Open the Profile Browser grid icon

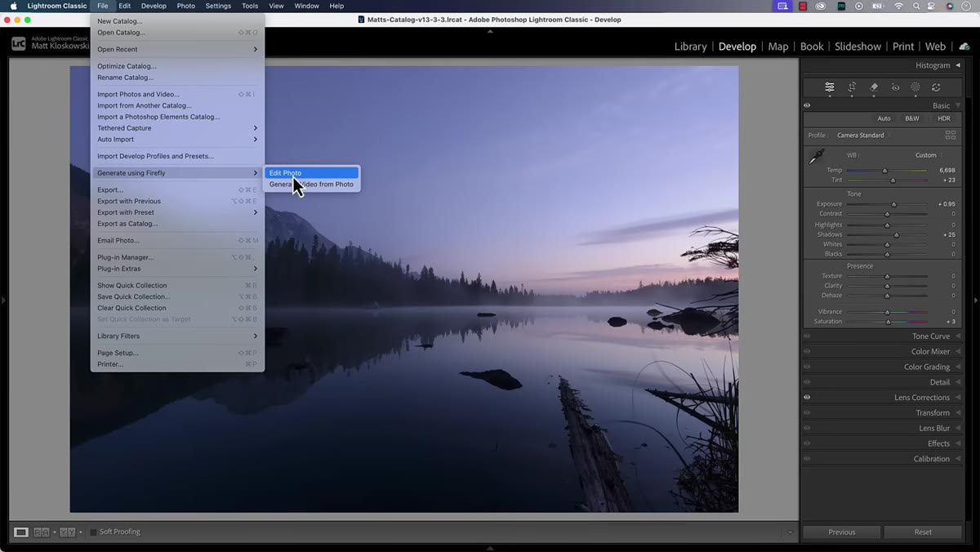click(951, 135)
